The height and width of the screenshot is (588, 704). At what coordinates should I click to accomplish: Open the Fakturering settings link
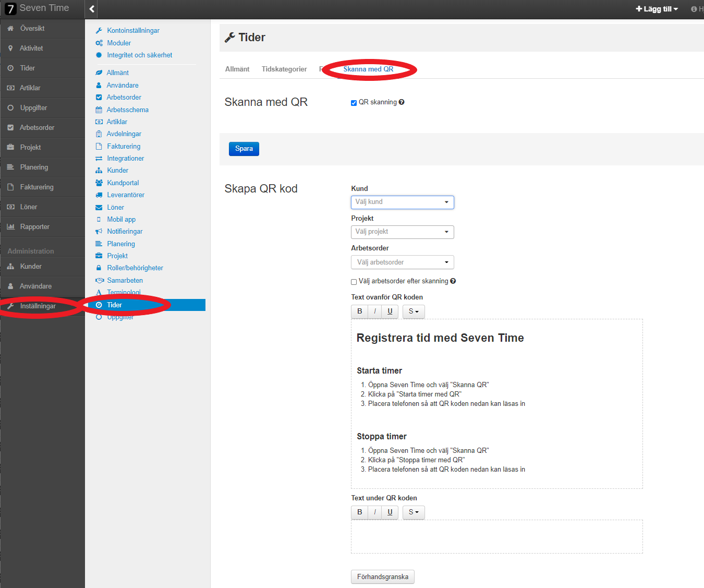click(x=124, y=147)
